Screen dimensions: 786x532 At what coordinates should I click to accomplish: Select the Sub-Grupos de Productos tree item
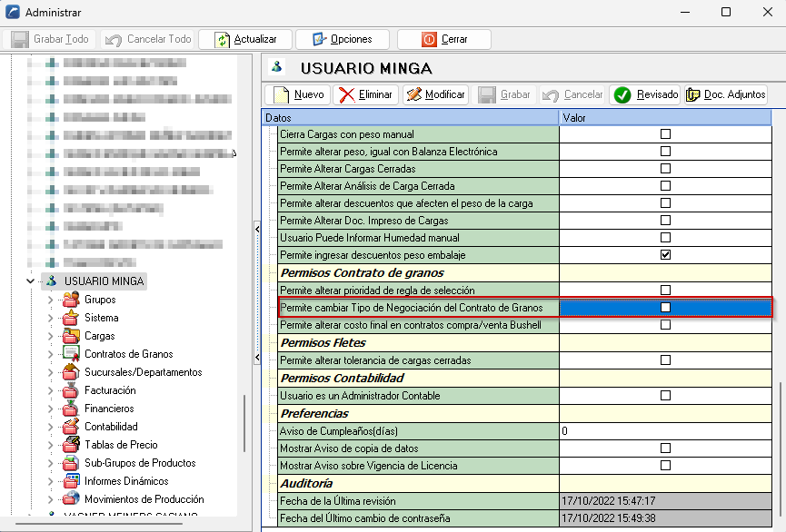coord(140,463)
